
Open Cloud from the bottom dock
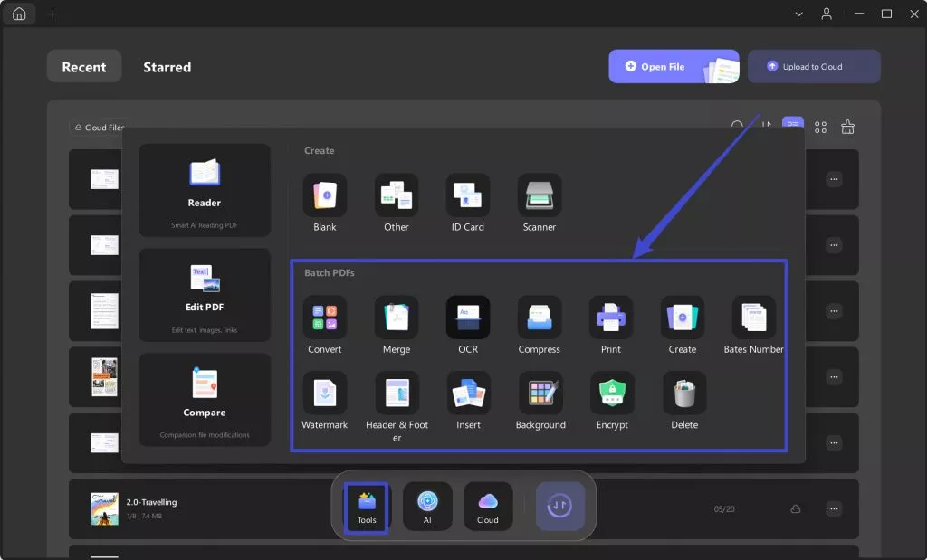click(488, 507)
